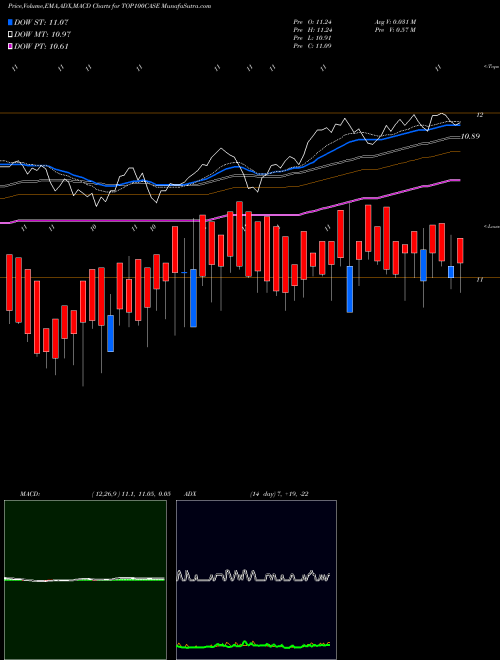The width and height of the screenshot is (500, 660).
Task: Open the dark blue ADX indicator panel
Action: (x=256, y=580)
